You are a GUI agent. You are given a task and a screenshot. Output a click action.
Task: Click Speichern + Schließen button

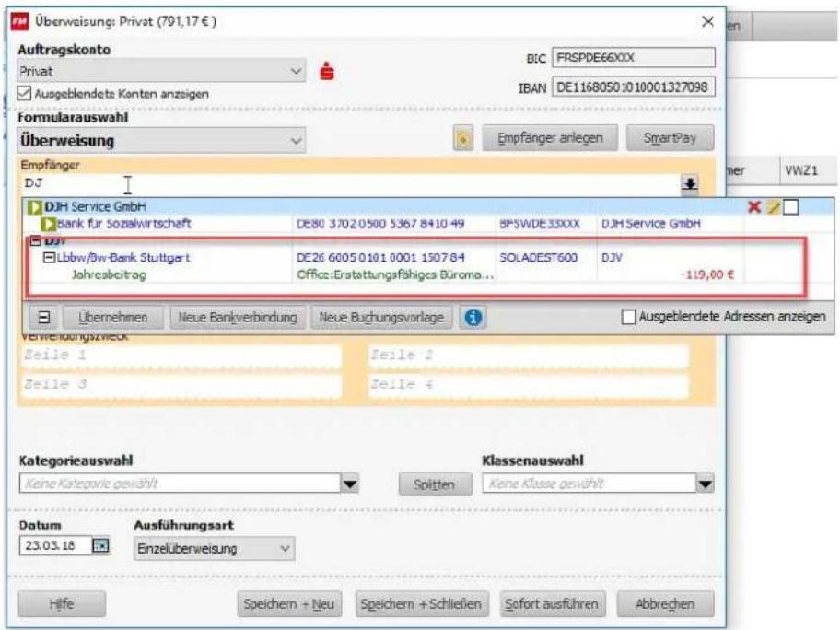(x=421, y=604)
